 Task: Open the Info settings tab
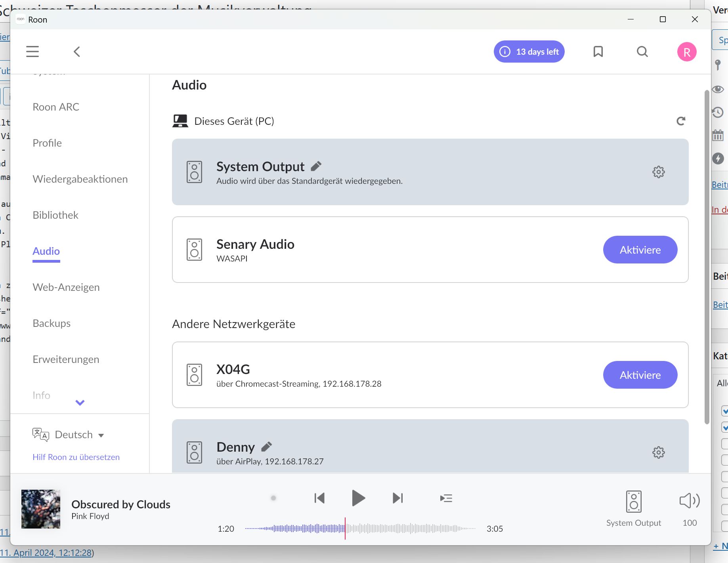point(41,395)
